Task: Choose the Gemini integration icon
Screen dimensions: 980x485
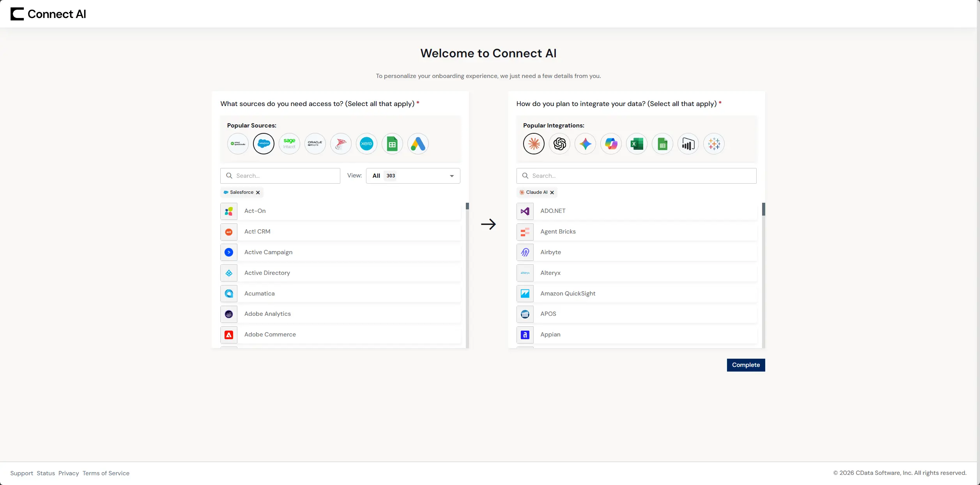Action: coord(585,144)
